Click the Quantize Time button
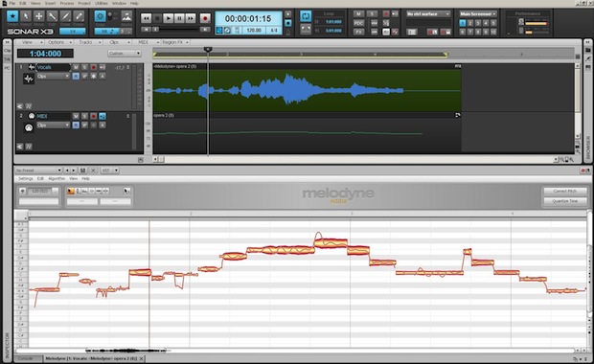The image size is (594, 364). (x=564, y=201)
